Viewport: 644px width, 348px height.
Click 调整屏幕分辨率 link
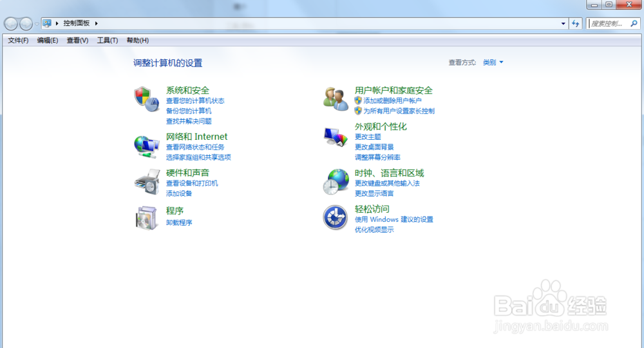(377, 157)
